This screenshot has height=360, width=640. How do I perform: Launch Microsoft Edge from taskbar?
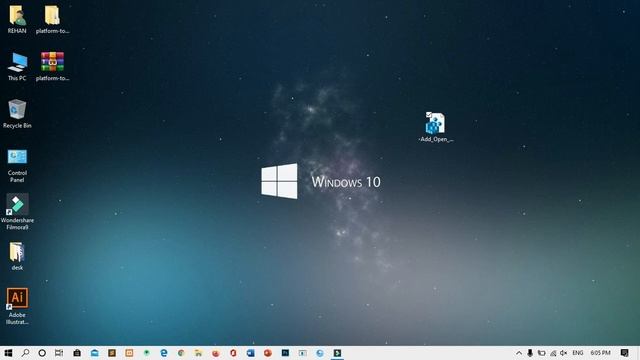coord(164,353)
